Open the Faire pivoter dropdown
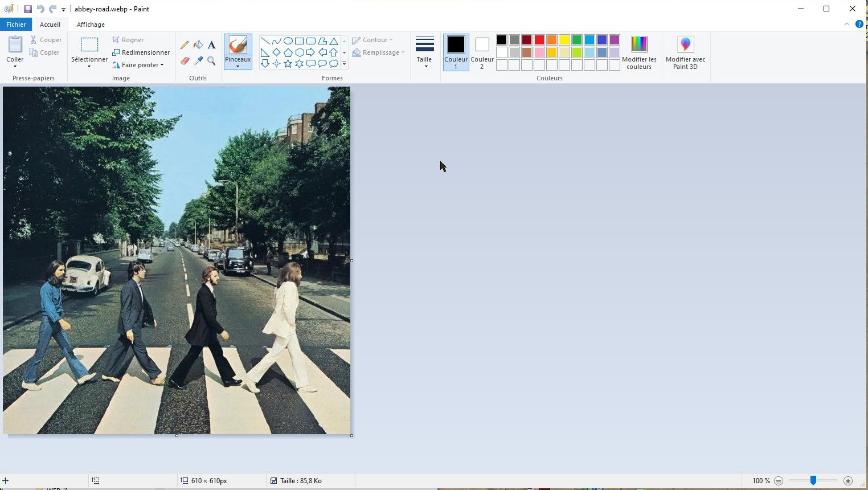Viewport: 868px width, 490px height. (x=138, y=65)
